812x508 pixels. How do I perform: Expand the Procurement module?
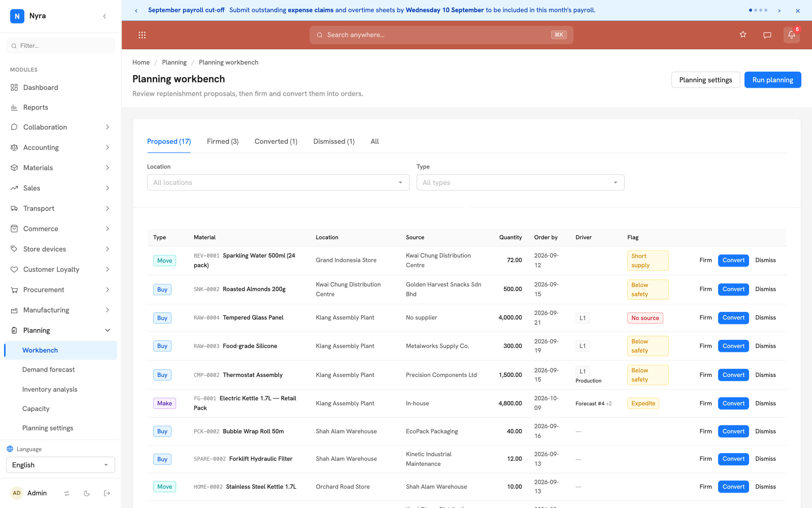(61, 290)
